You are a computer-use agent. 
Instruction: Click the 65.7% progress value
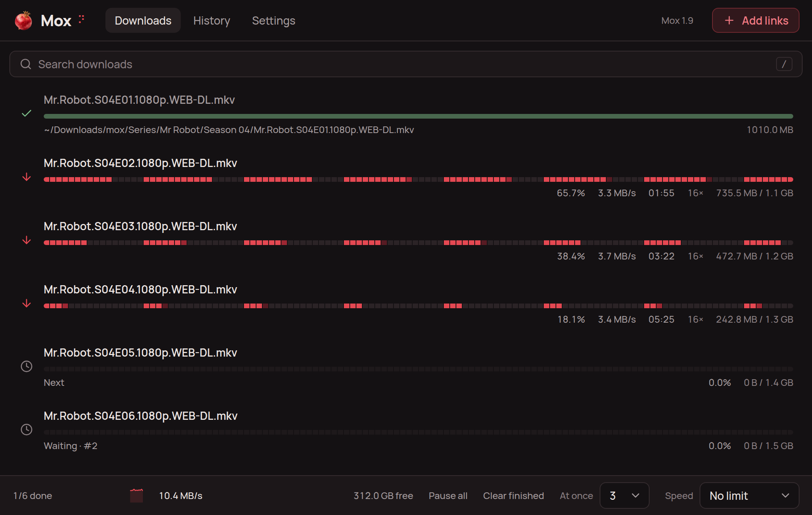point(571,193)
